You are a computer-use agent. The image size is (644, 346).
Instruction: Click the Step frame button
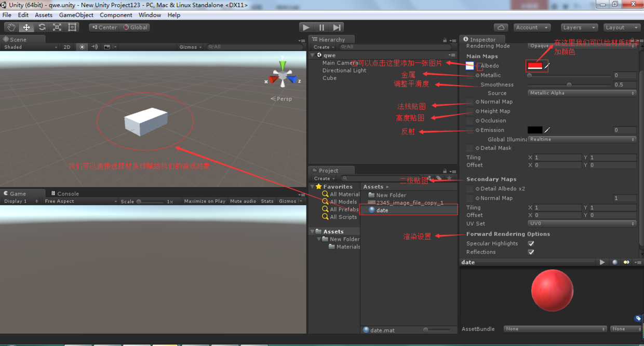tap(337, 27)
